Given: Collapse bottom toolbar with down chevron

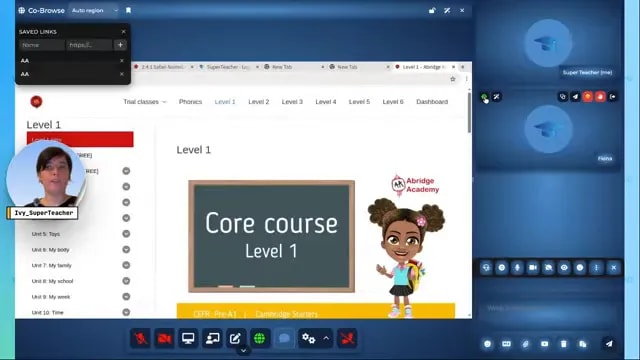Looking at the screenshot, I should 243,351.
